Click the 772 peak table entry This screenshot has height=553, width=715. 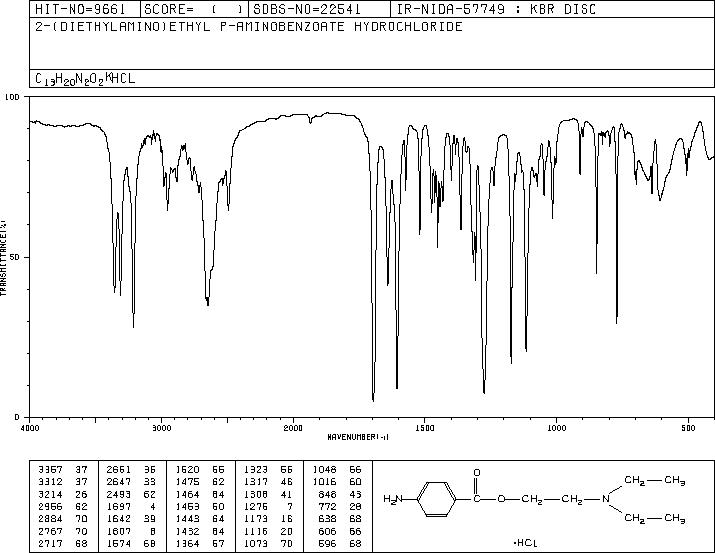coord(340,506)
